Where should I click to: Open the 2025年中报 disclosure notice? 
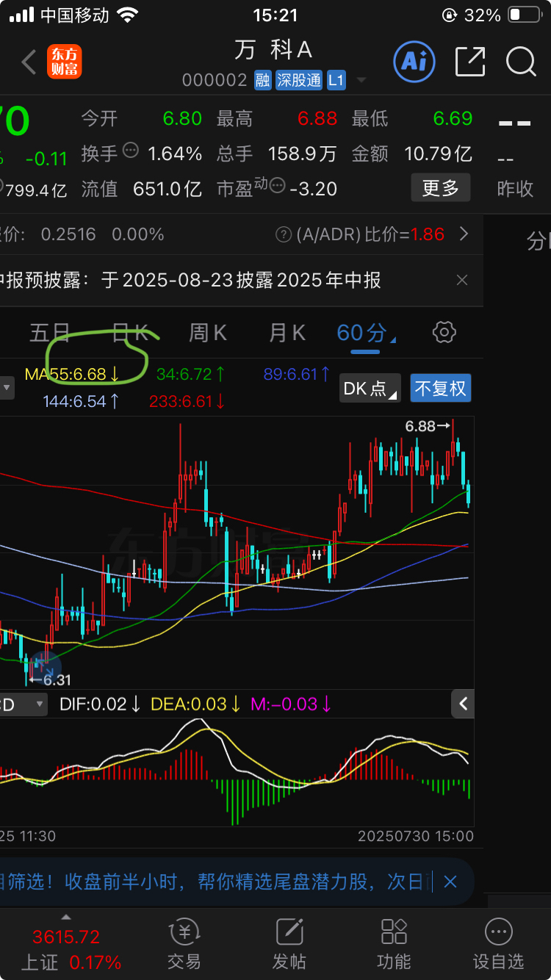[x=190, y=280]
